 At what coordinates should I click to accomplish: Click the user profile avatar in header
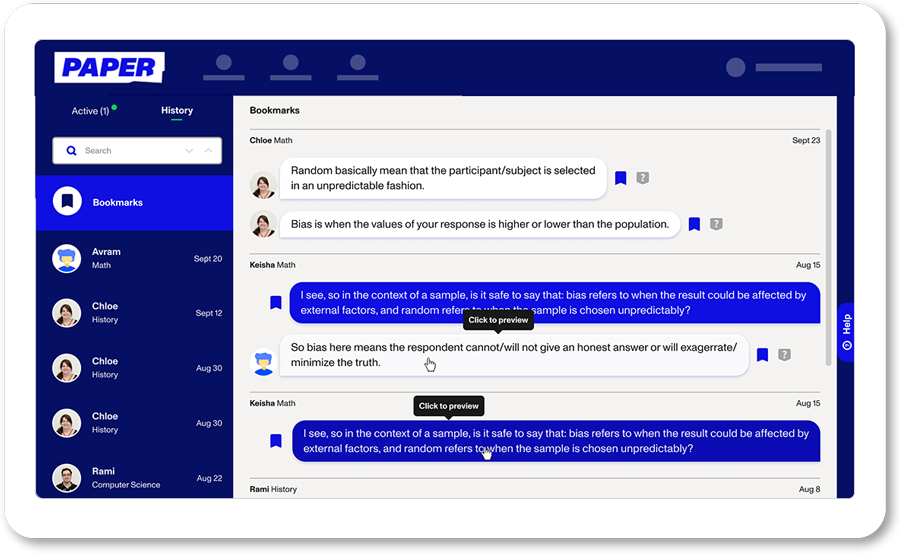(x=735, y=67)
